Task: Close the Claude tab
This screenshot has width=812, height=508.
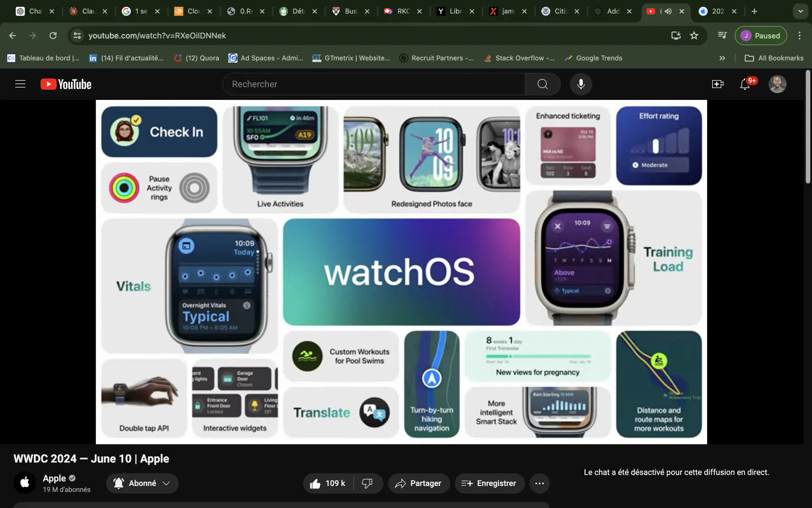Action: coord(105,11)
